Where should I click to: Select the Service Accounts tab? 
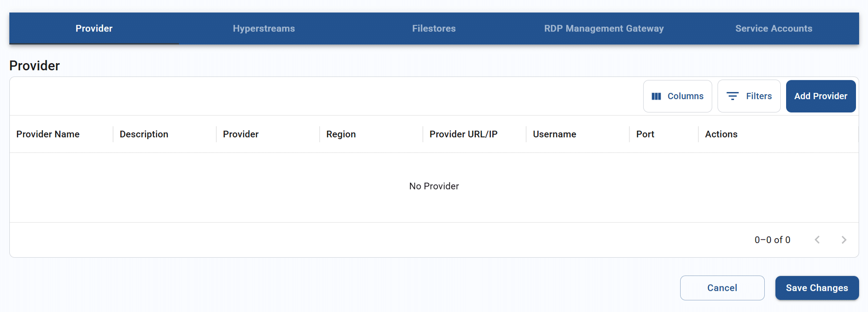point(774,28)
